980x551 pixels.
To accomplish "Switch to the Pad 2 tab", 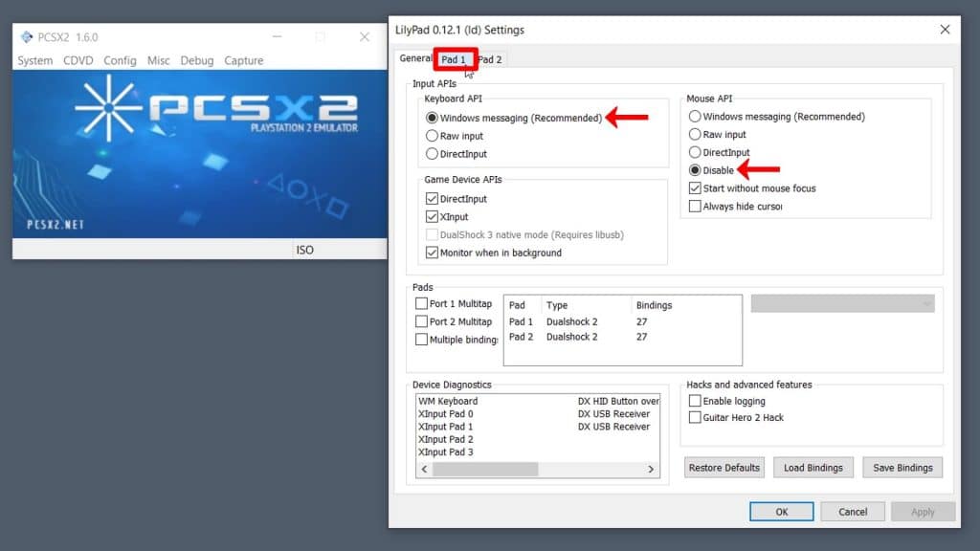I will point(491,59).
